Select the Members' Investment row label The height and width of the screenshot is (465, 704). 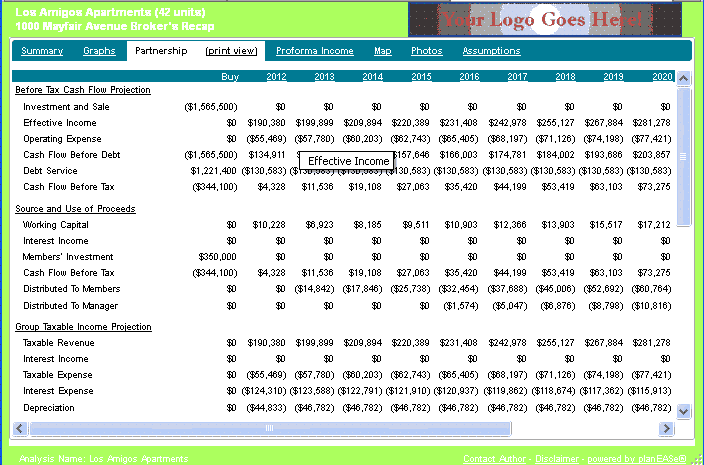coord(68,257)
